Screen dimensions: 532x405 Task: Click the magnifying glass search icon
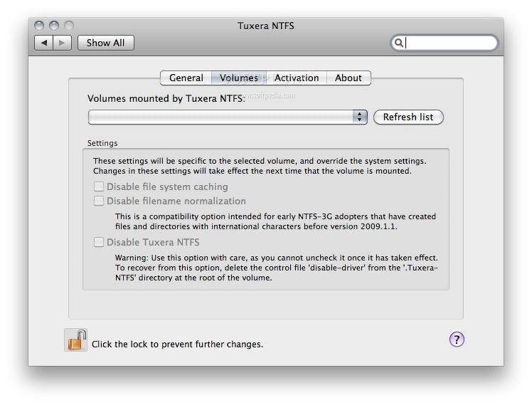click(x=399, y=43)
